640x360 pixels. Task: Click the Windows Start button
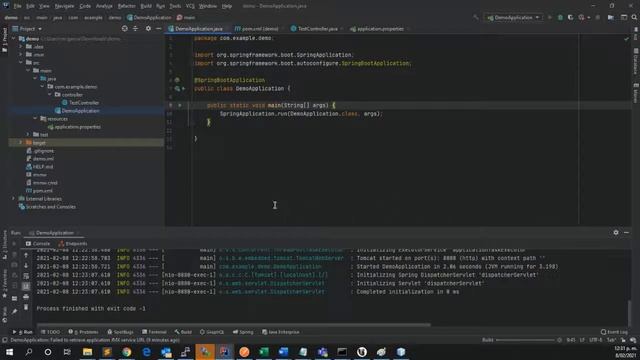click(x=9, y=352)
